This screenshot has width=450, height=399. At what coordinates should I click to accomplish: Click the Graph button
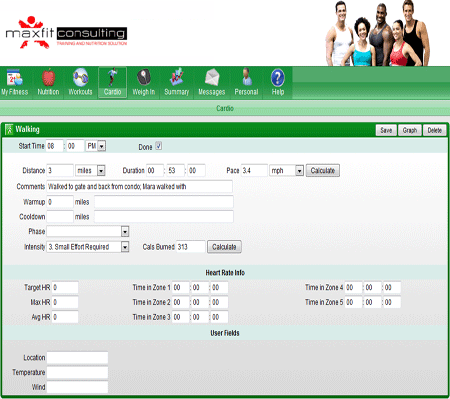click(x=410, y=130)
